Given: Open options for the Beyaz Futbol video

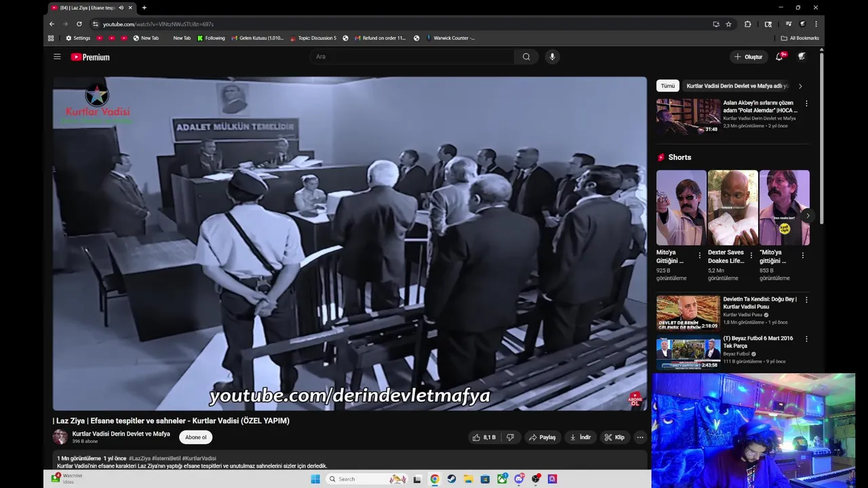Looking at the screenshot, I should 806,339.
